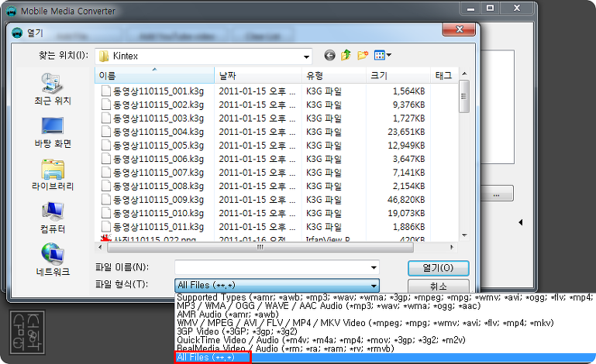This screenshot has height=364, width=596.
Task: Choose QuickTime Video / Audio filter
Action: point(384,340)
